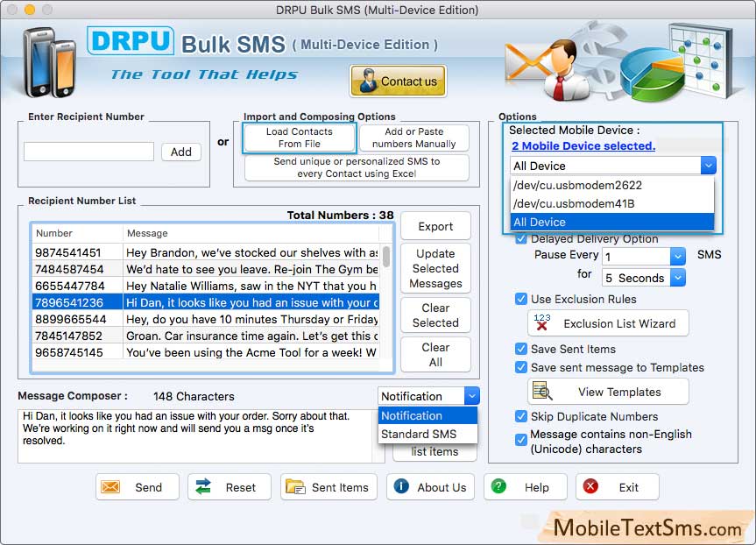This screenshot has width=756, height=545.
Task: Select row with number 7484587454
Action: point(206,269)
